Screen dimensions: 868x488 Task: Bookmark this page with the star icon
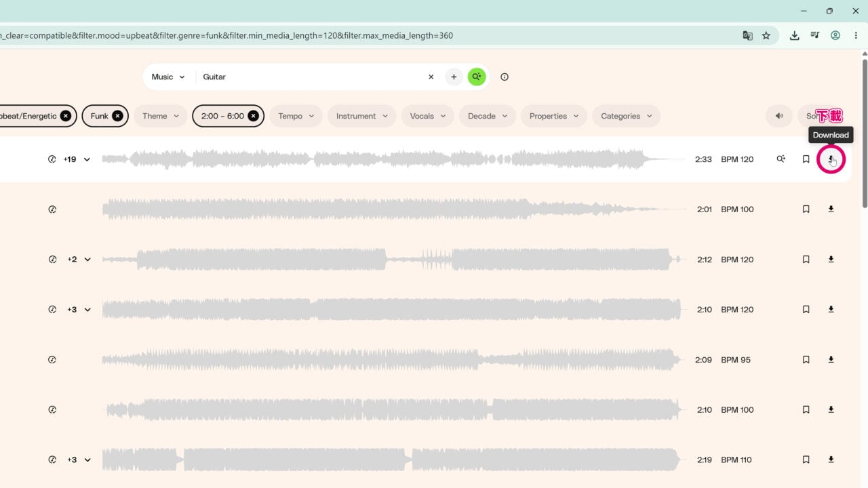coord(766,35)
